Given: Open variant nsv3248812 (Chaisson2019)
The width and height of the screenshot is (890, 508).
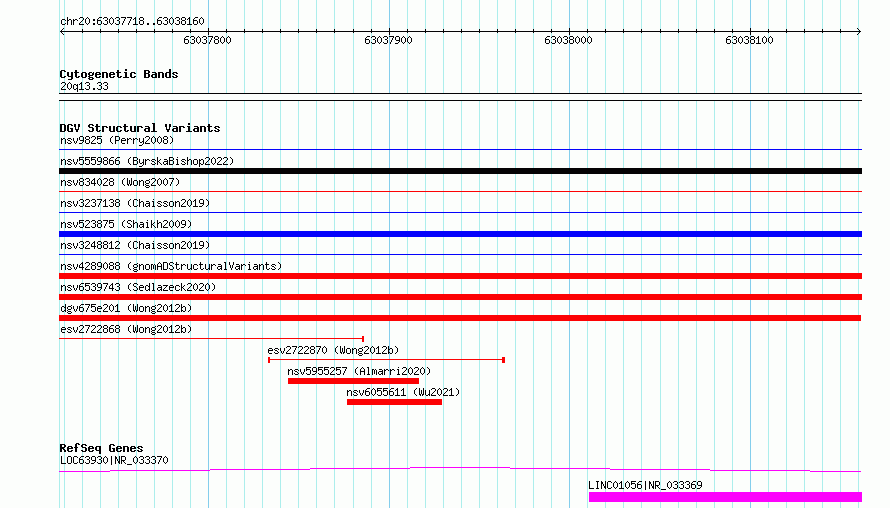Looking at the screenshot, I should [135, 245].
